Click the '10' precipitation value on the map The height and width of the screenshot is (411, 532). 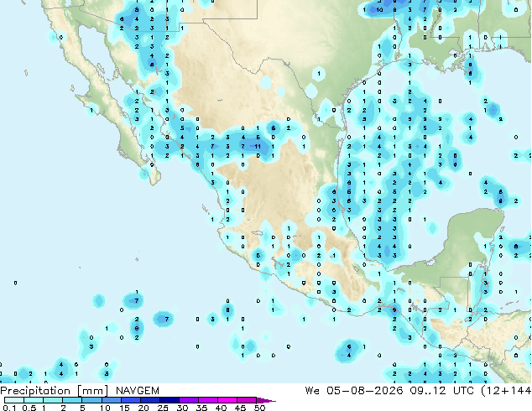tap(379, 10)
